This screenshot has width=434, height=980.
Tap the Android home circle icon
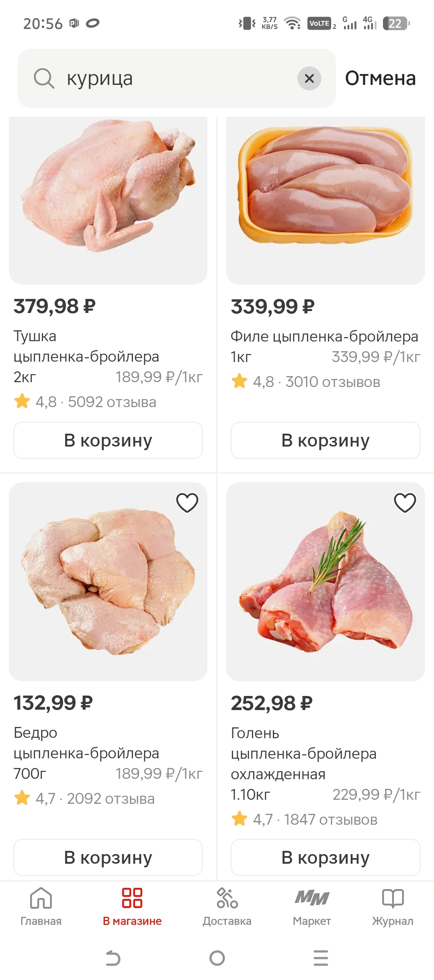click(x=217, y=958)
